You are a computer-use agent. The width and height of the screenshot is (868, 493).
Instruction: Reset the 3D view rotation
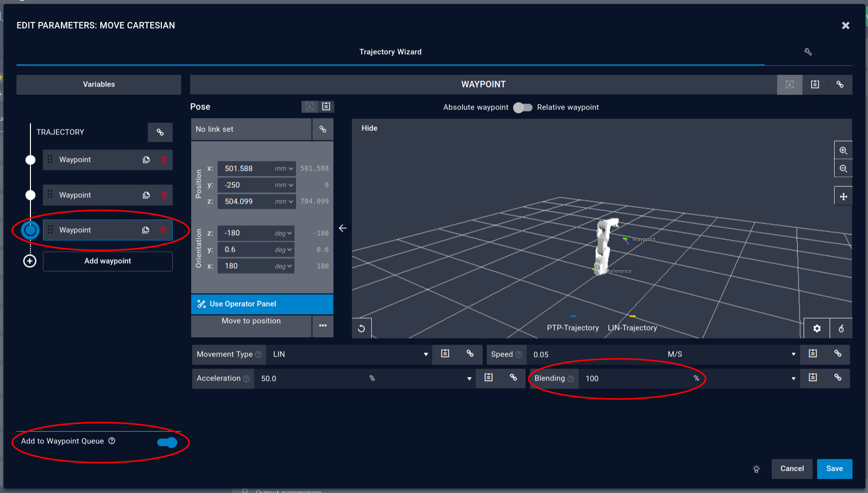tap(361, 329)
